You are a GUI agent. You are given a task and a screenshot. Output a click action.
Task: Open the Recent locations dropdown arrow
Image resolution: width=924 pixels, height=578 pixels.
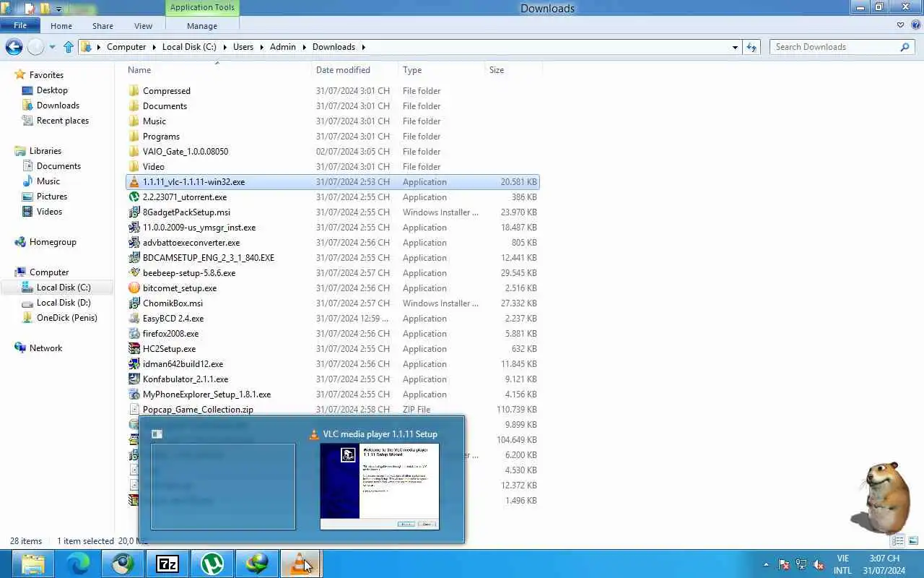(x=52, y=47)
